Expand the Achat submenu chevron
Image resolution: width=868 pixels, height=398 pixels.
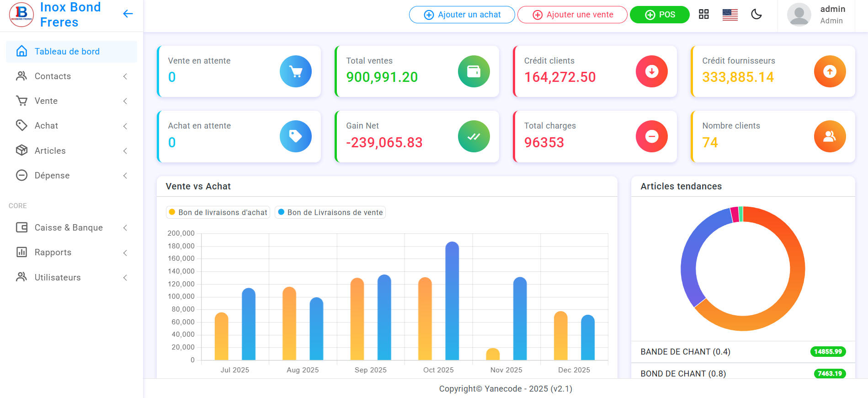point(125,126)
